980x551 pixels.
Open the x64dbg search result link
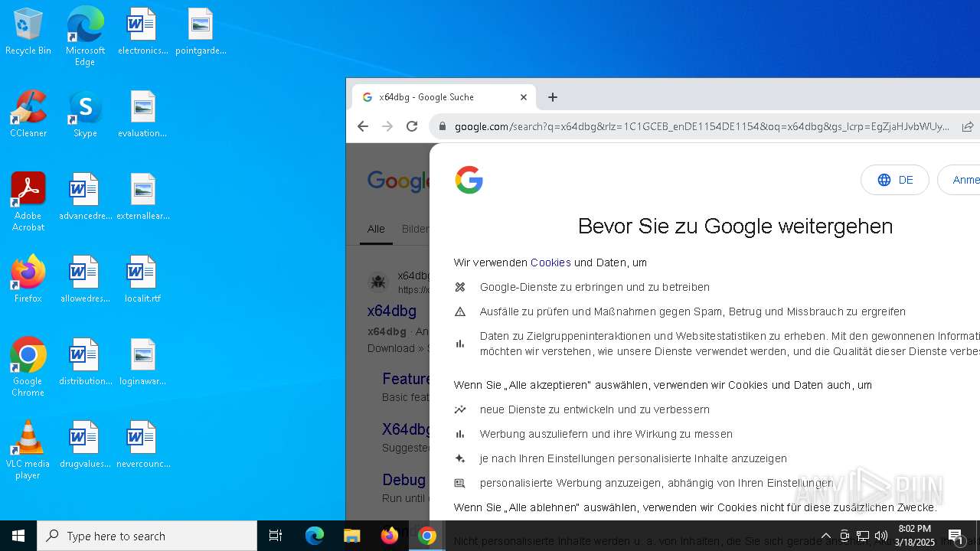[391, 311]
